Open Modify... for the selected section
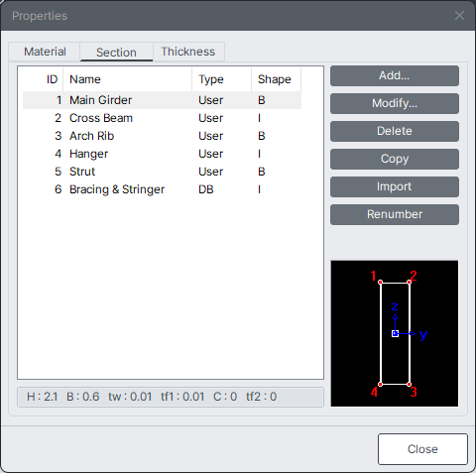 click(x=395, y=103)
